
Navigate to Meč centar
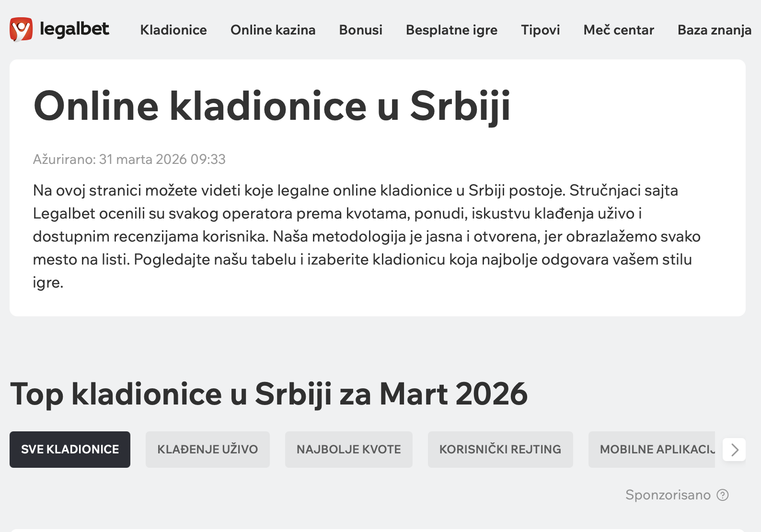pos(618,30)
